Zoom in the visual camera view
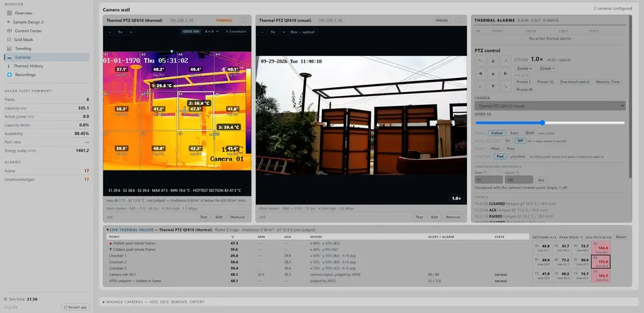Screen dimensions: 644x313 [283, 32]
